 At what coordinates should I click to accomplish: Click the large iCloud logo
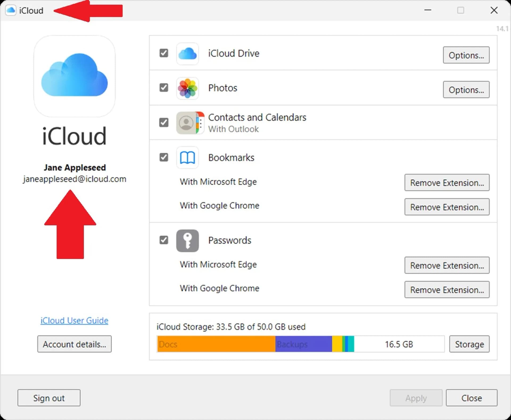click(x=75, y=76)
